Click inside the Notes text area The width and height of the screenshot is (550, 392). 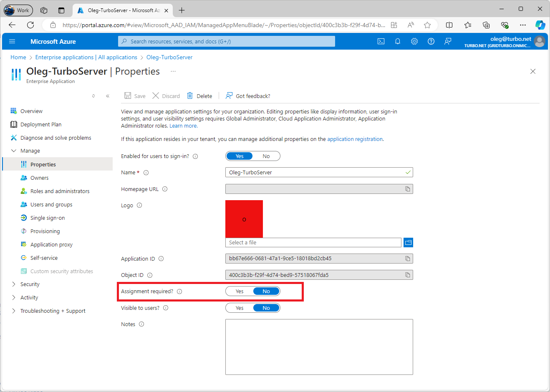pyautogui.click(x=319, y=346)
